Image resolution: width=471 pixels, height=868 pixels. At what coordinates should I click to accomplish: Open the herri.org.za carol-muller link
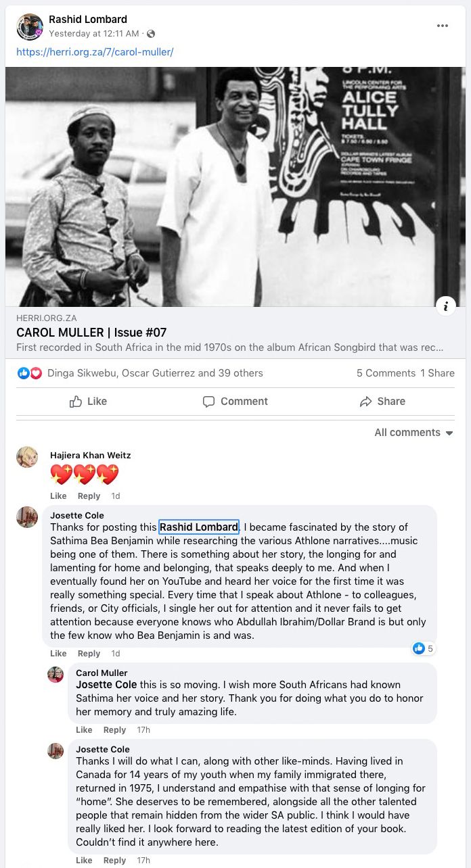[x=95, y=51]
